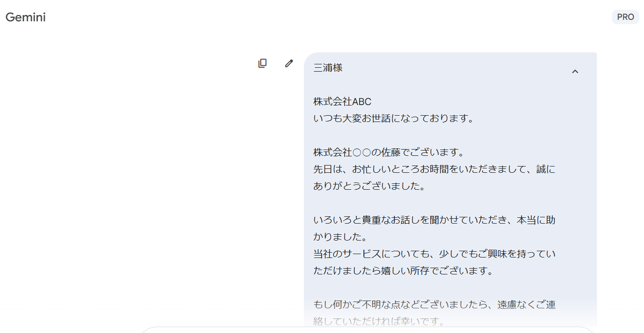Click the 株式会社ABC line
The image size is (644, 333).
tap(342, 102)
